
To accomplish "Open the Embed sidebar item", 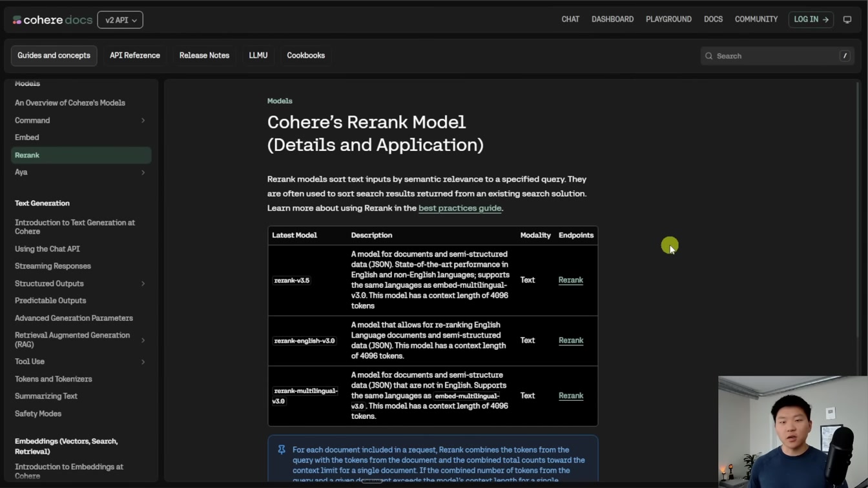I will click(27, 137).
